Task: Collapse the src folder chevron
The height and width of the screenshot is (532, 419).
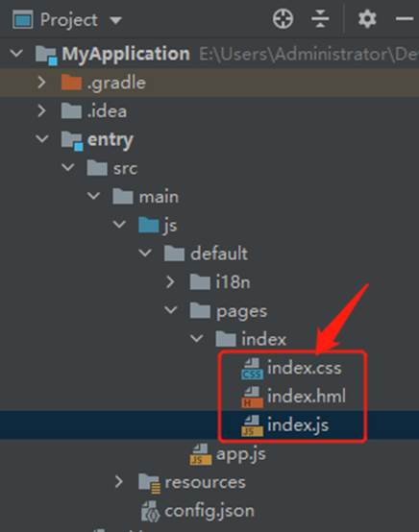Action: click(68, 167)
